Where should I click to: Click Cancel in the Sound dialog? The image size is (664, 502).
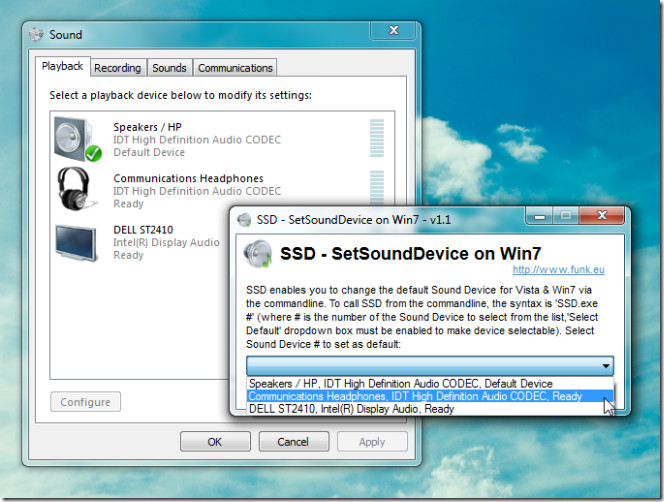tap(293, 442)
